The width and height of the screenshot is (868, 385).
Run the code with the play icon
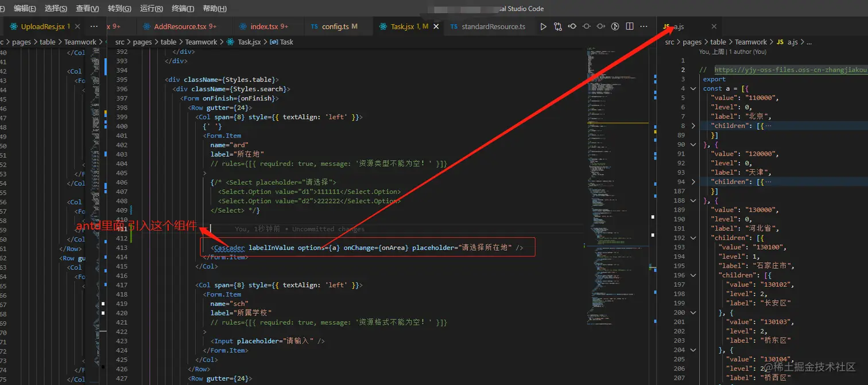543,26
